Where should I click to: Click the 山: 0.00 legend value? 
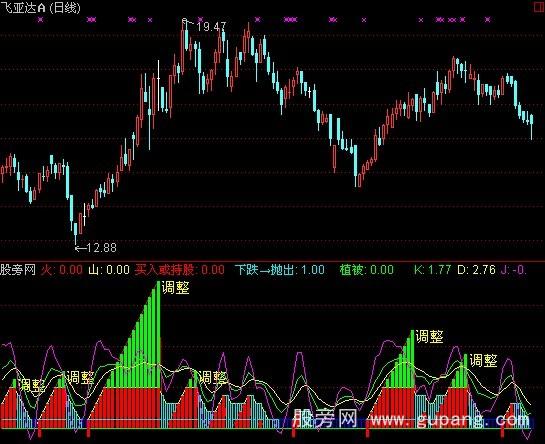click(109, 270)
